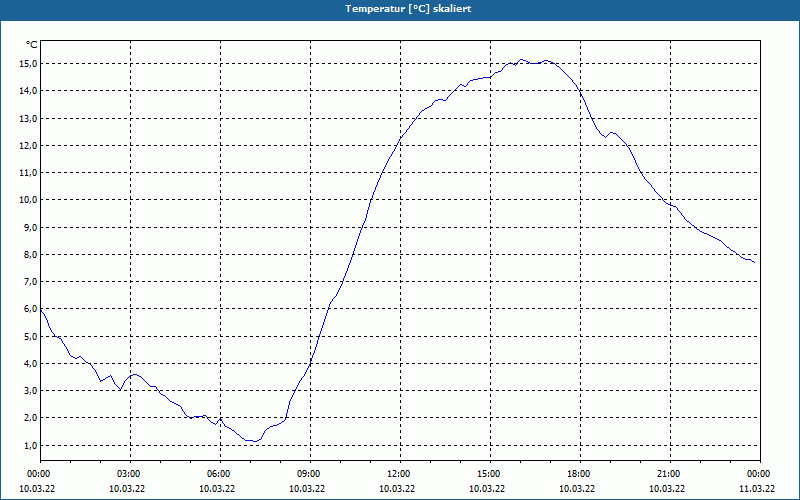The height and width of the screenshot is (500, 800).
Task: Click the 15,0 y-axis label
Action: (28, 64)
